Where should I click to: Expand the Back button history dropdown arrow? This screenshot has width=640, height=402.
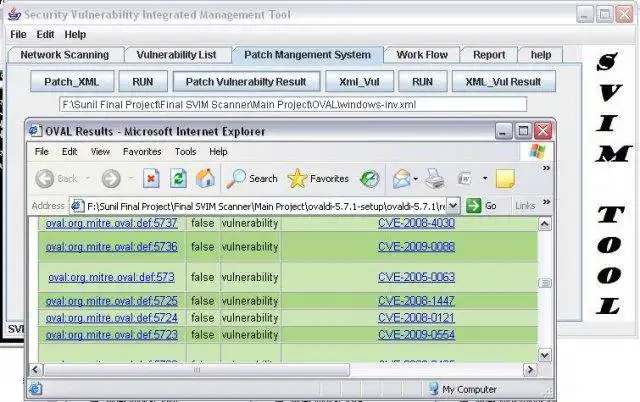pyautogui.click(x=87, y=178)
